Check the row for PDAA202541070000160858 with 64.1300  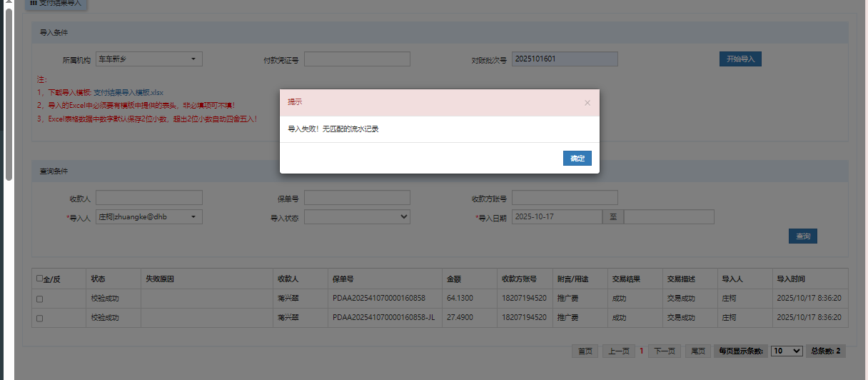pyautogui.click(x=39, y=299)
